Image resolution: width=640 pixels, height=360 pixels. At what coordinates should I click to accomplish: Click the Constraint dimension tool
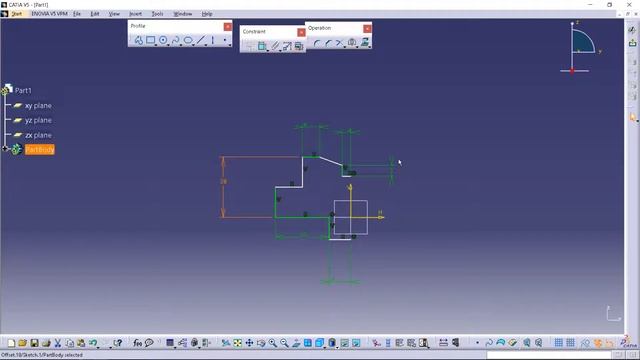coord(262,46)
